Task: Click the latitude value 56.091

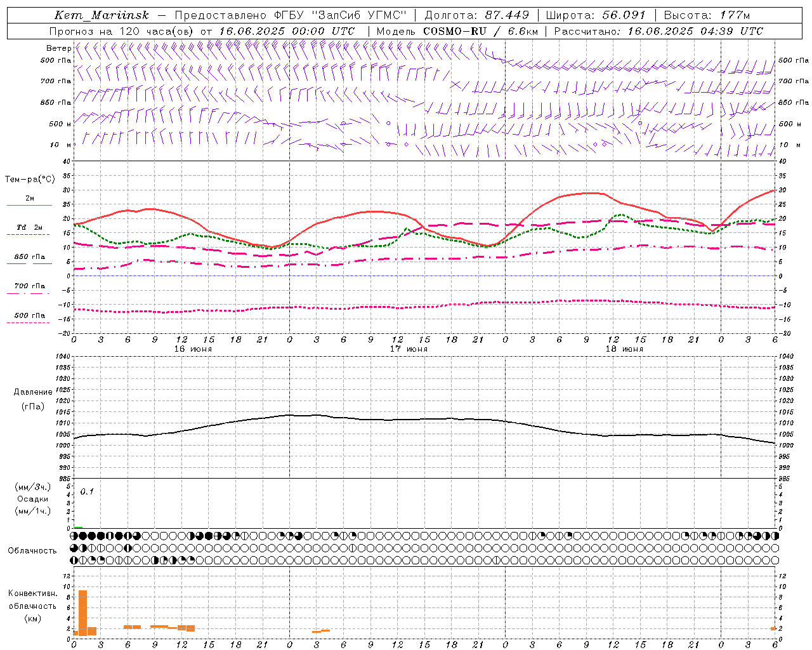Action: pyautogui.click(x=624, y=15)
